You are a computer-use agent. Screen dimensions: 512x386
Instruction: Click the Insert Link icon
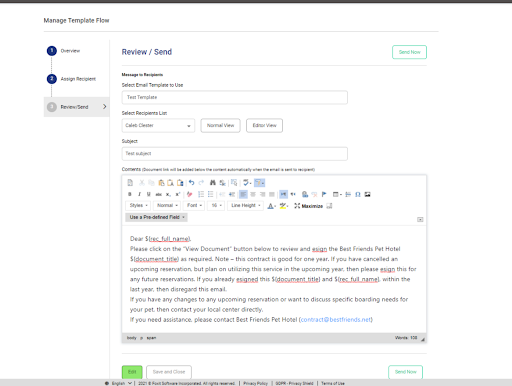(305, 194)
